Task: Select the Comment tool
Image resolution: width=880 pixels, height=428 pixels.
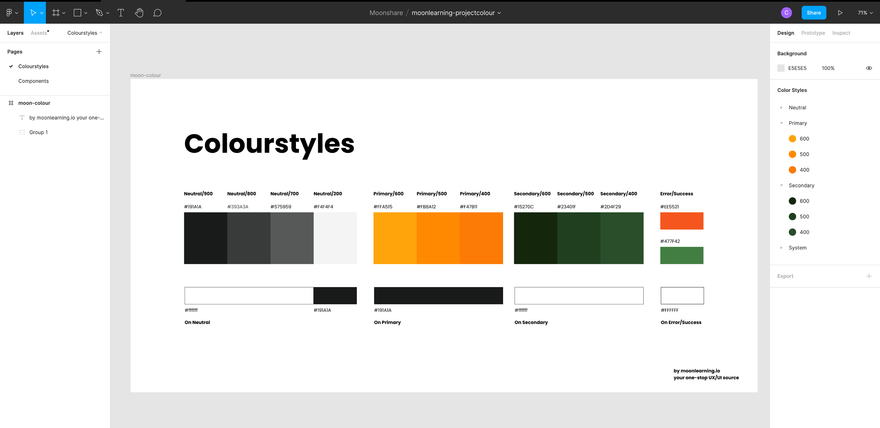Action: coord(158,12)
